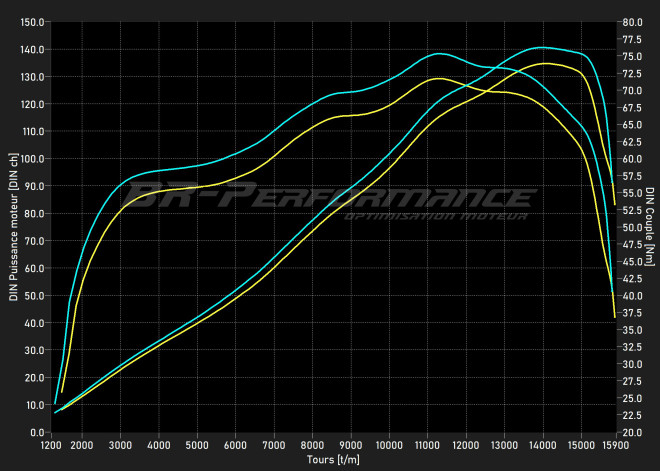Click the BR-Performance watermark logo
This screenshot has width=660, height=471.
pyautogui.click(x=330, y=197)
